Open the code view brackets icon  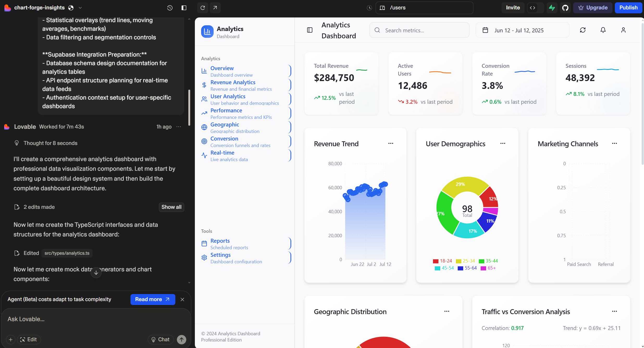(532, 8)
